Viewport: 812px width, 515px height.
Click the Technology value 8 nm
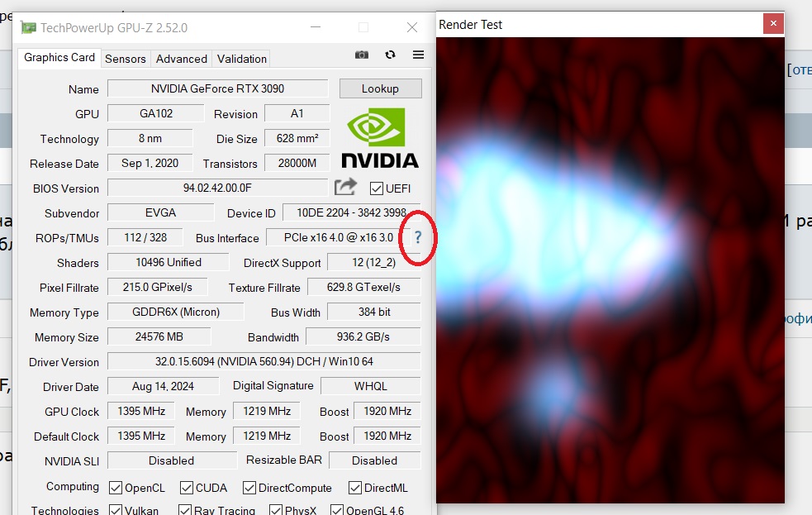coord(150,138)
